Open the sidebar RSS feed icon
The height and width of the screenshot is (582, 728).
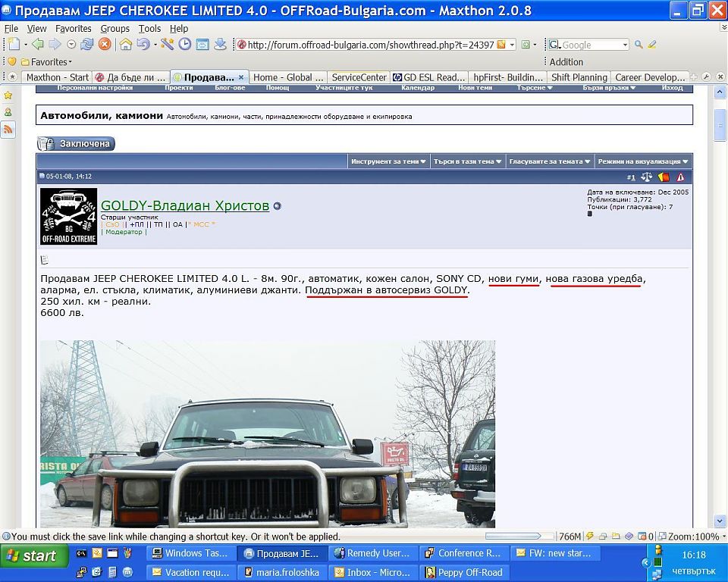coord(8,129)
